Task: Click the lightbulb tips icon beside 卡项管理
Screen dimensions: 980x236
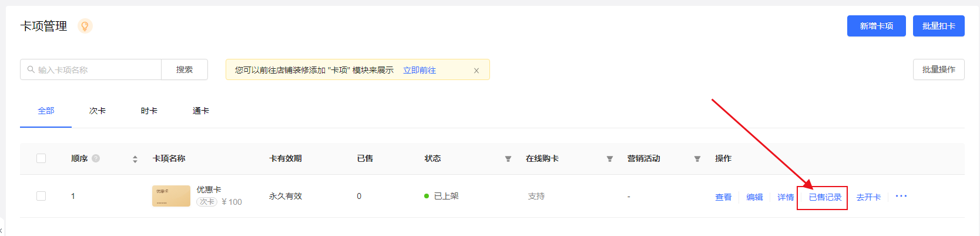Action: pyautogui.click(x=85, y=26)
